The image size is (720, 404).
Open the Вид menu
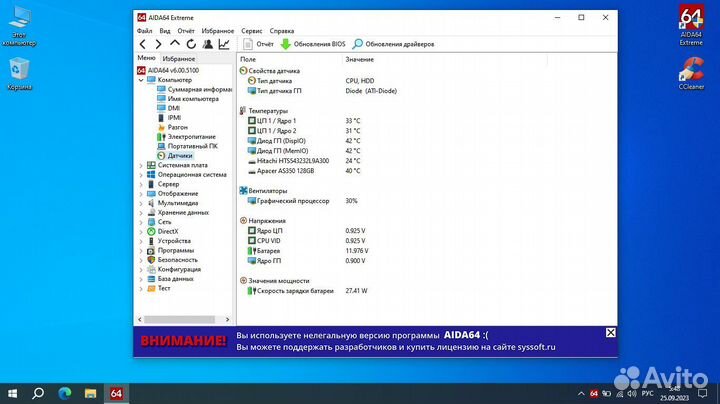(165, 31)
